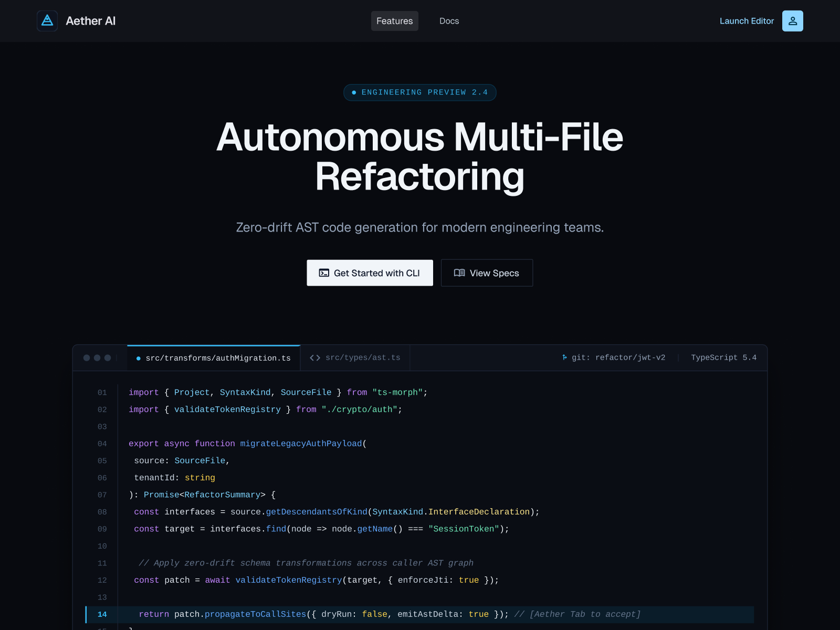Click the "ts-morph" string on line 01
Screen dimensions: 840x630
pyautogui.click(x=397, y=393)
